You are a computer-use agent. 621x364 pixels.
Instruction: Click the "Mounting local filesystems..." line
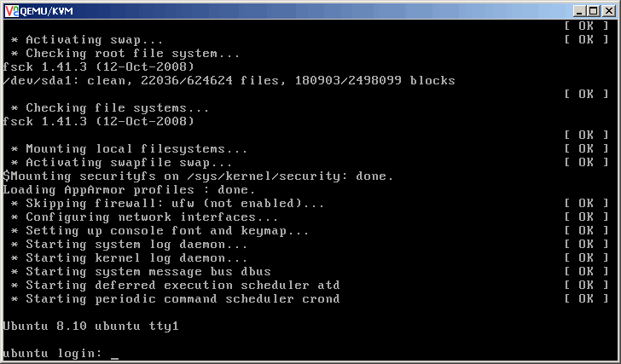[130, 149]
